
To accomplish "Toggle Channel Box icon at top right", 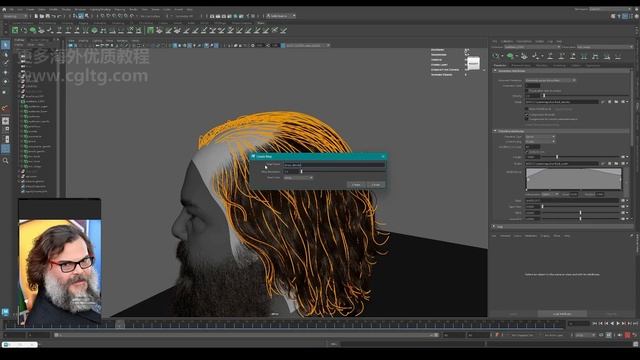I will click(636, 16).
